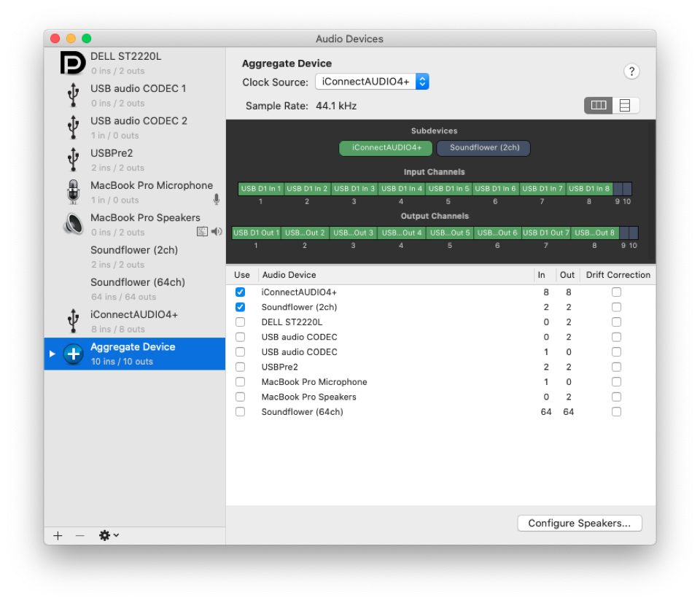
Task: Open the gear actions menu
Action: tap(109, 535)
